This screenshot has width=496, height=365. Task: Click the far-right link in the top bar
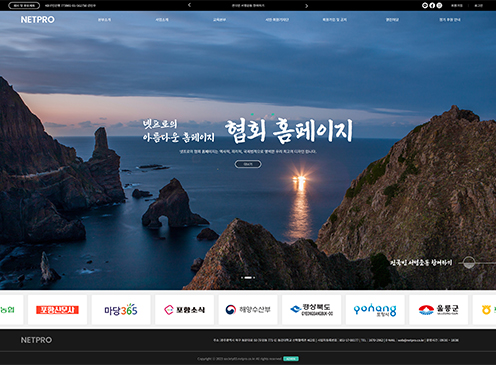pos(479,6)
